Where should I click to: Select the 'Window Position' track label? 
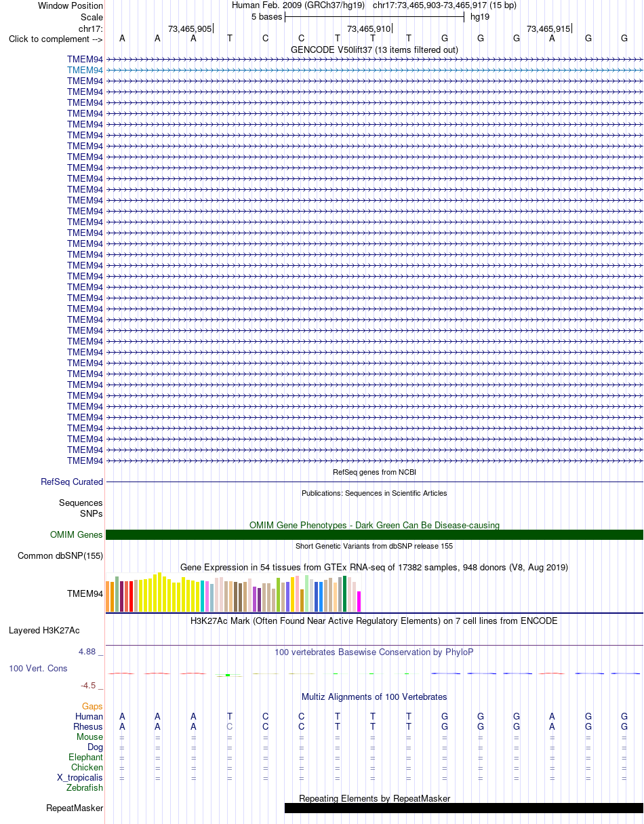[x=71, y=5]
